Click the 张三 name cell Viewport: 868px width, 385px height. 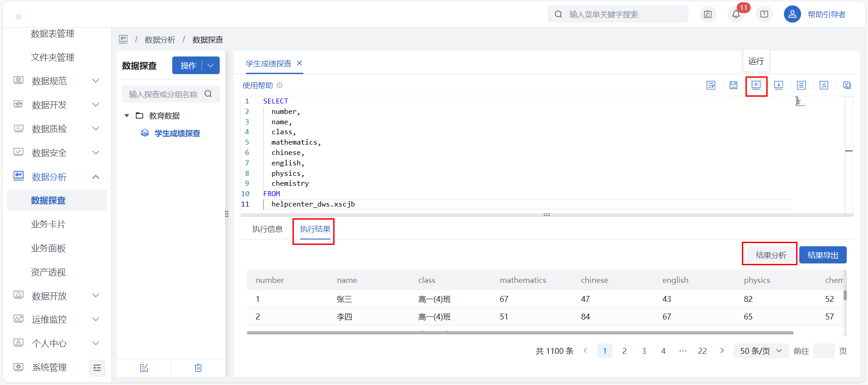click(x=344, y=299)
